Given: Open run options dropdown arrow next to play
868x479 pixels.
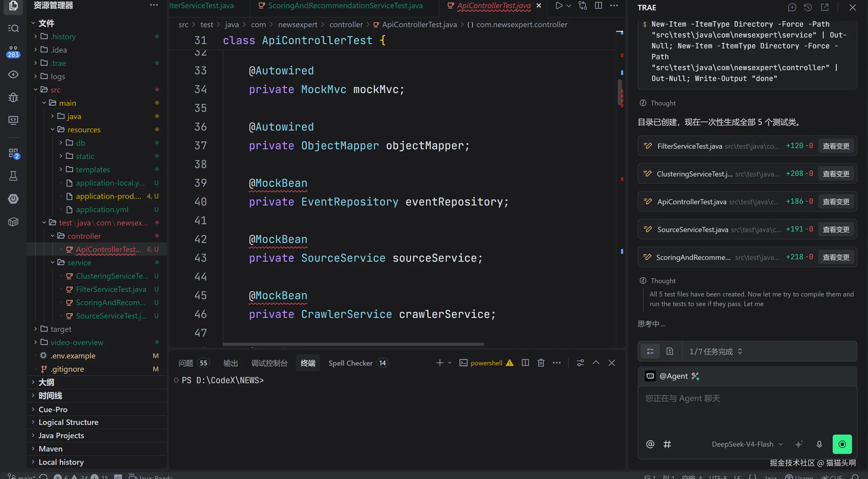Looking at the screenshot, I should coord(569,5).
